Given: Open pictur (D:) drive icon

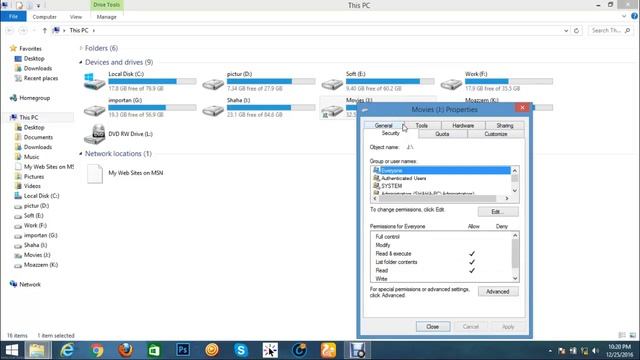Looking at the screenshot, I should point(213,84).
